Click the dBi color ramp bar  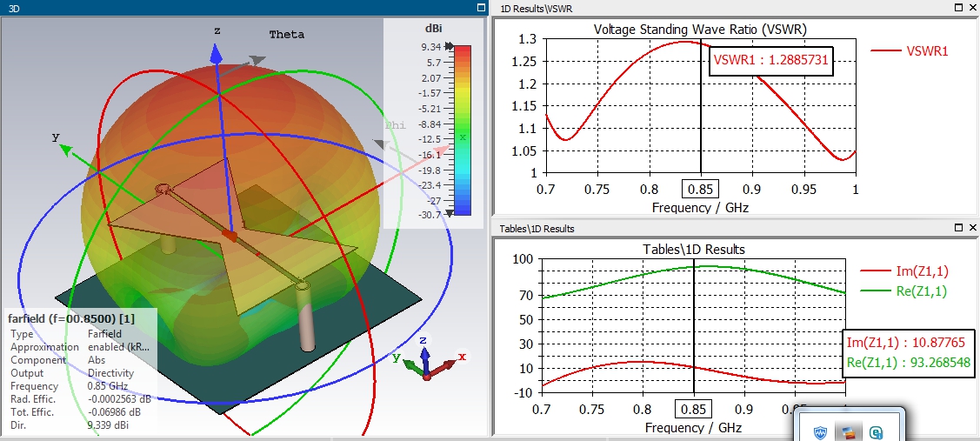tap(462, 130)
